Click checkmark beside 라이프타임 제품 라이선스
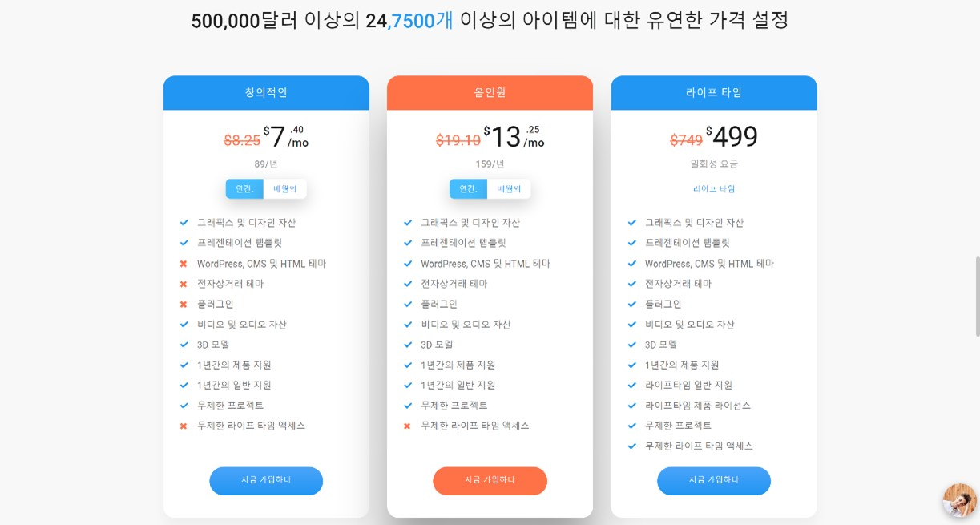Viewport: 980px width, 525px height. tap(631, 406)
